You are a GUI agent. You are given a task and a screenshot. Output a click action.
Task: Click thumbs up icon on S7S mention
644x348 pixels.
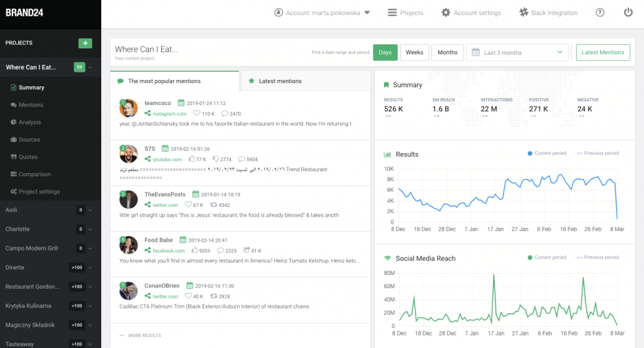(191, 159)
